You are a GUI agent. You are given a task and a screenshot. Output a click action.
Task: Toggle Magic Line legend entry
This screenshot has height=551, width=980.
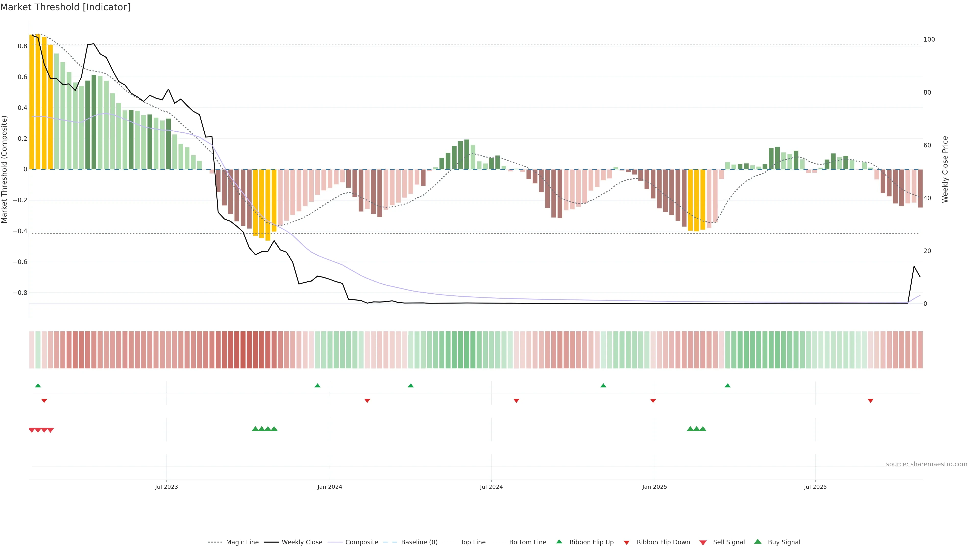pos(242,542)
